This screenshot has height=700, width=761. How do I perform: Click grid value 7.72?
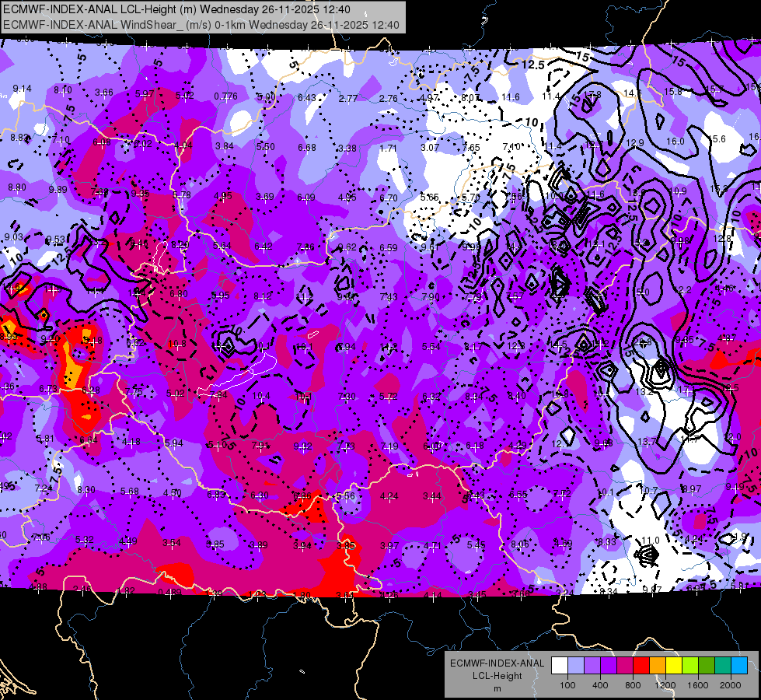click(561, 494)
